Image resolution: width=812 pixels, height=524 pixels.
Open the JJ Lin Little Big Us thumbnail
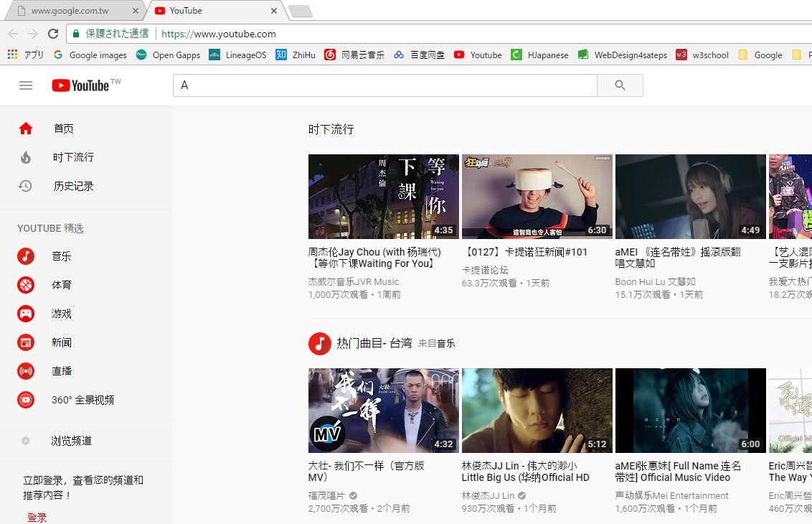tap(537, 411)
